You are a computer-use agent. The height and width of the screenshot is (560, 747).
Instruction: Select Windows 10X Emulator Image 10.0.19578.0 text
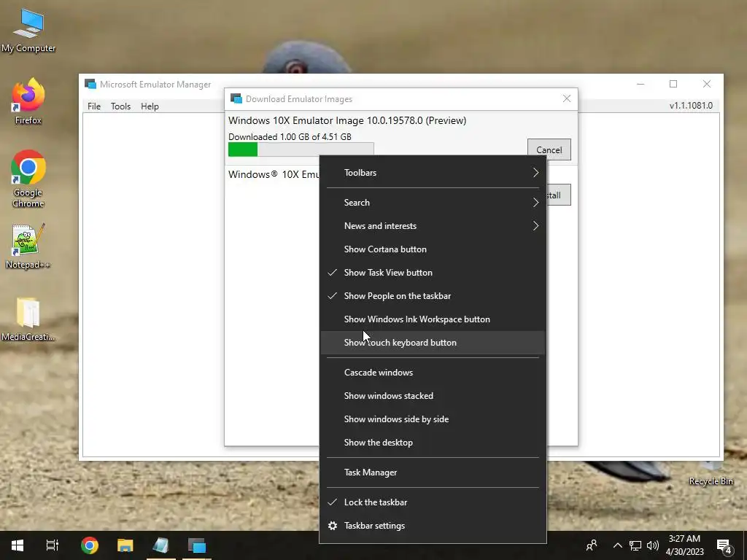pos(347,120)
